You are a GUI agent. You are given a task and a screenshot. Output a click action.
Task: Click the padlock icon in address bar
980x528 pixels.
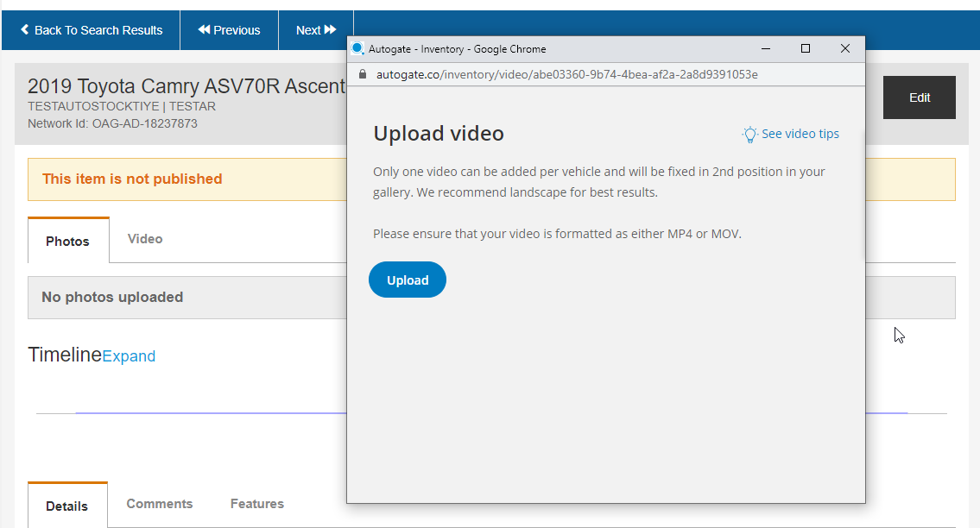click(x=363, y=75)
